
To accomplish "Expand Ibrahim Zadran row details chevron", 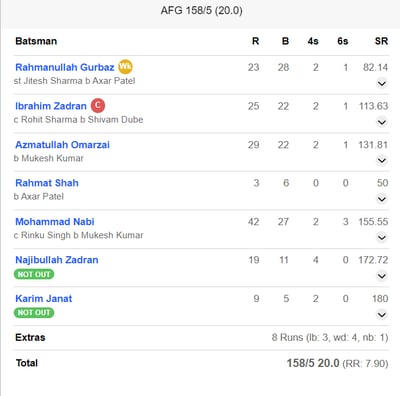I will (x=382, y=122).
